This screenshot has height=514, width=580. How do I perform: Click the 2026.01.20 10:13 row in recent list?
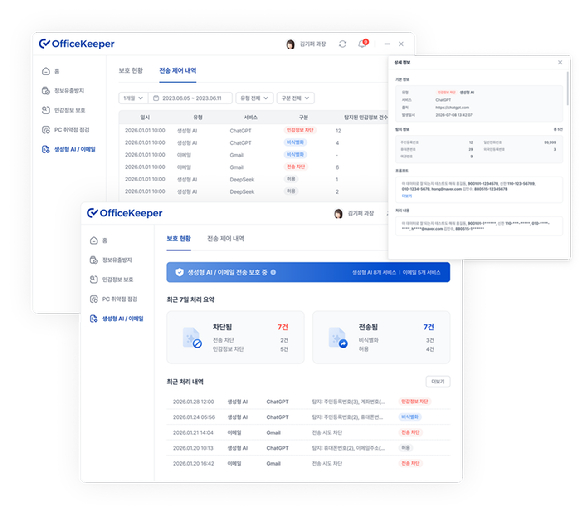308,448
